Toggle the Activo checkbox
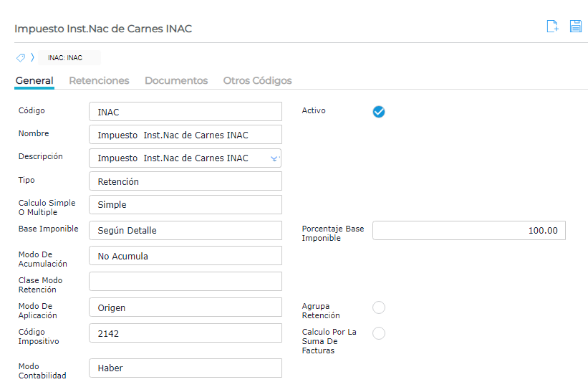The image size is (588, 382). pyautogui.click(x=379, y=111)
